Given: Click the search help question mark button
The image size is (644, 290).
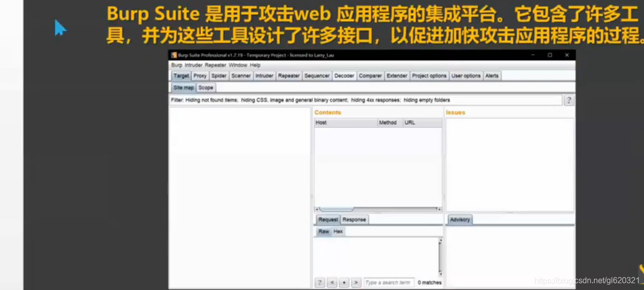Looking at the screenshot, I should [x=320, y=282].
